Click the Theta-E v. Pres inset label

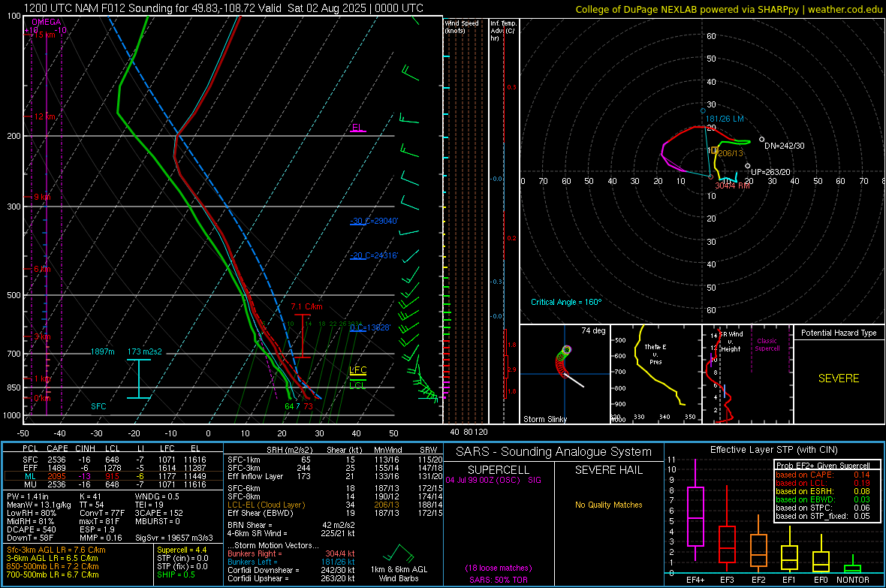point(655,354)
